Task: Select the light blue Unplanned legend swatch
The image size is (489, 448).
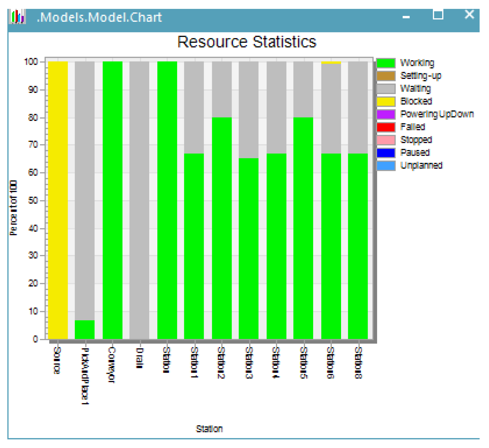Action: click(385, 165)
